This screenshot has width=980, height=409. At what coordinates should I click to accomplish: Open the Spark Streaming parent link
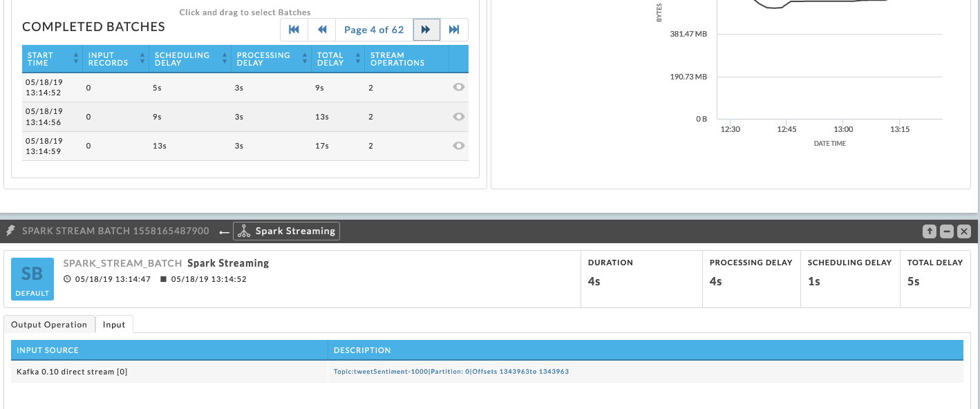pos(287,231)
